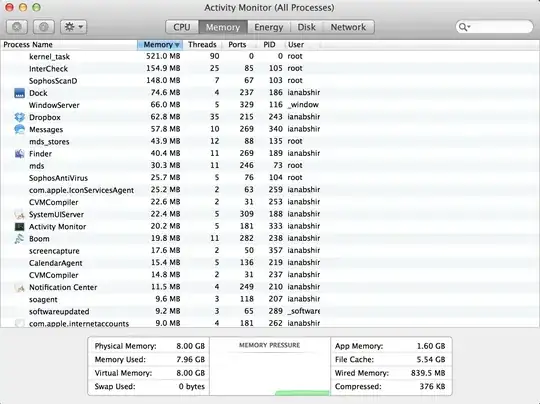Open the search magnifier dropdown

pyautogui.click(x=464, y=27)
